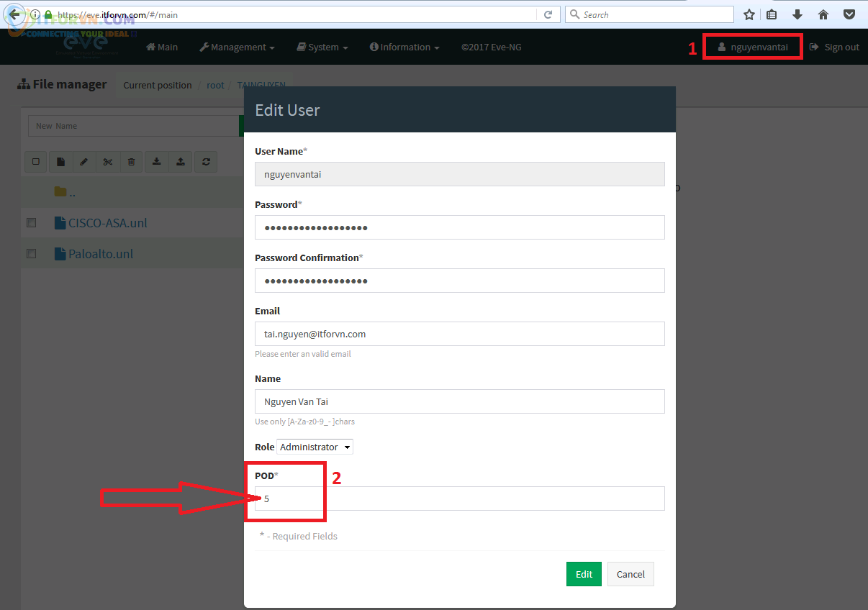This screenshot has width=868, height=610.
Task: Click the green Edit button
Action: tap(584, 574)
